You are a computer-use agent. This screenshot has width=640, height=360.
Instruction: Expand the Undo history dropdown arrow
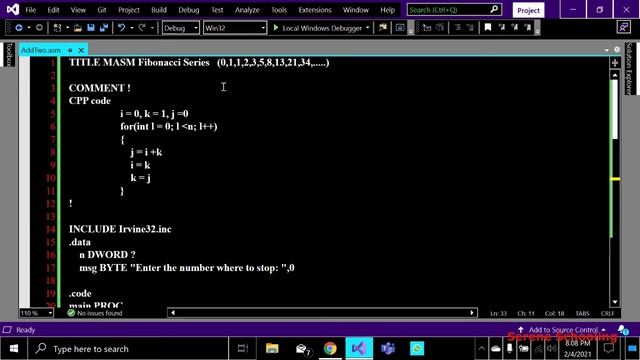click(x=131, y=28)
